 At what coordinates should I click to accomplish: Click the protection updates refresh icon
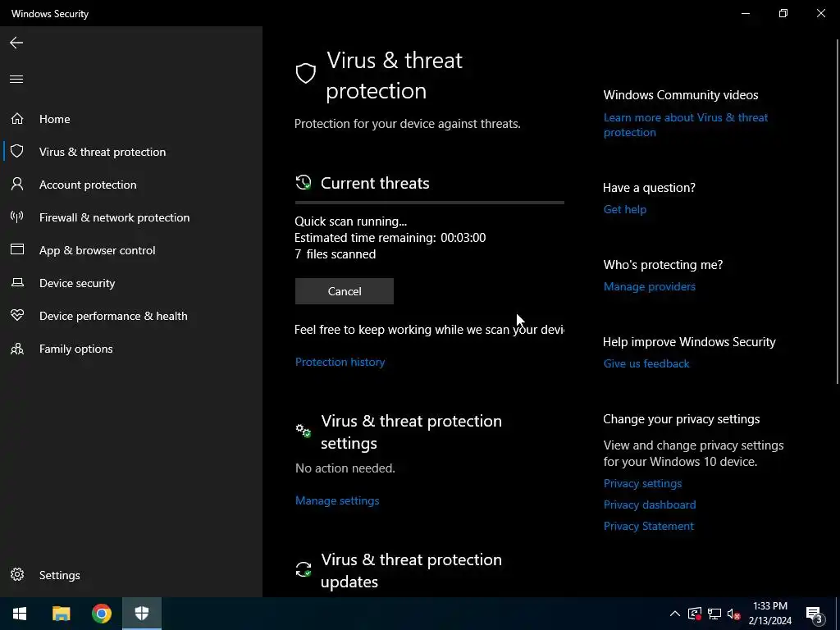(304, 569)
